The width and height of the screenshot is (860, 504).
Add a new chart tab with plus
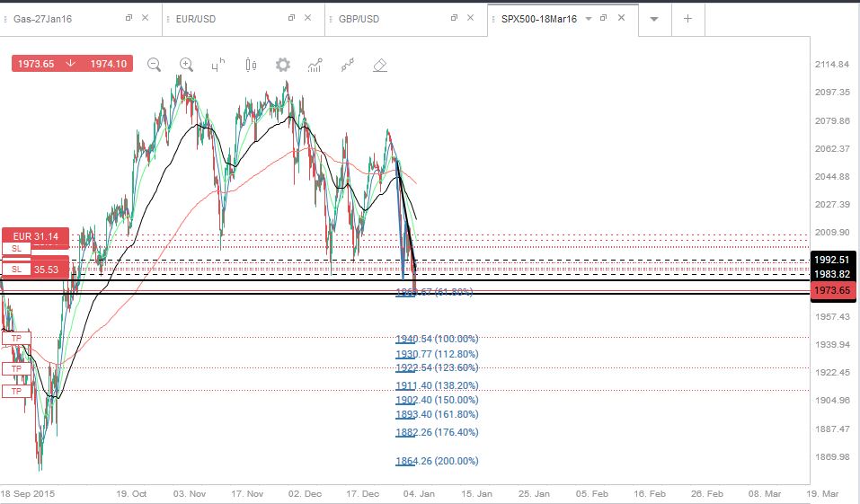(x=687, y=18)
